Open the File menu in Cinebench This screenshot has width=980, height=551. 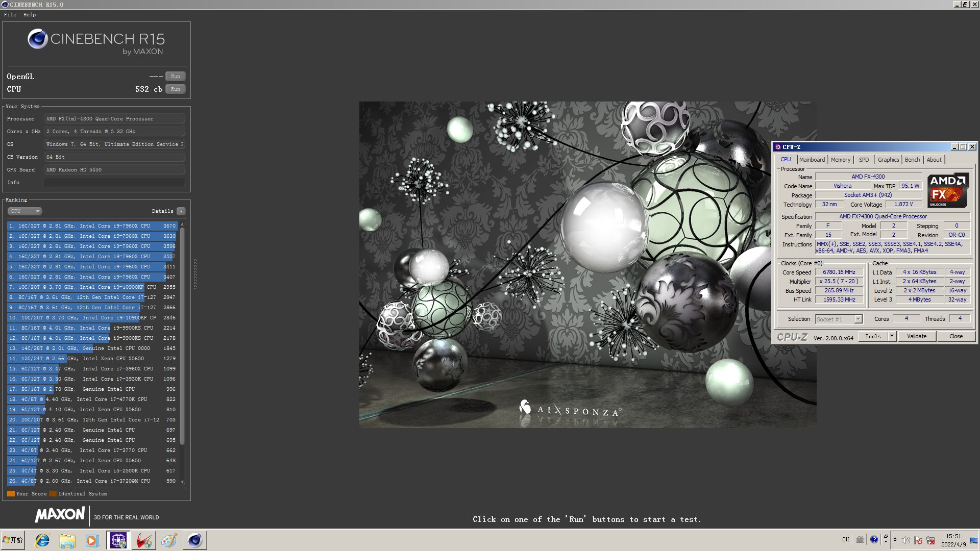(x=10, y=15)
